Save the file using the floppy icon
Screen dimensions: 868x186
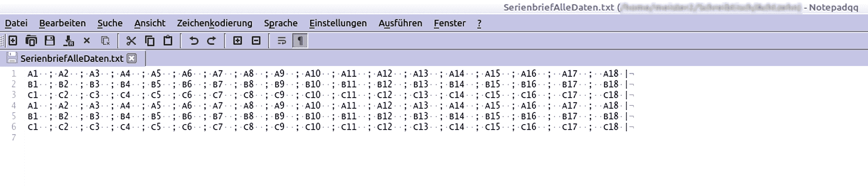coord(50,41)
